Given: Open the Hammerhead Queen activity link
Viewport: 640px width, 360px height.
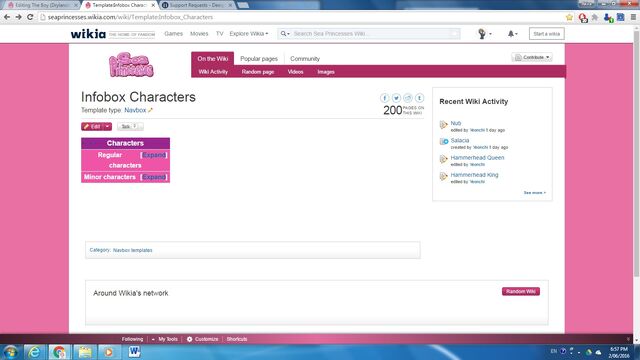Looking at the screenshot, I should tap(477, 158).
